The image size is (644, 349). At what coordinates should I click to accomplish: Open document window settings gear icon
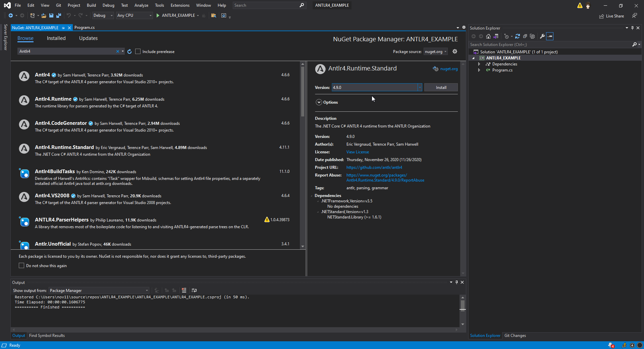pyautogui.click(x=464, y=28)
